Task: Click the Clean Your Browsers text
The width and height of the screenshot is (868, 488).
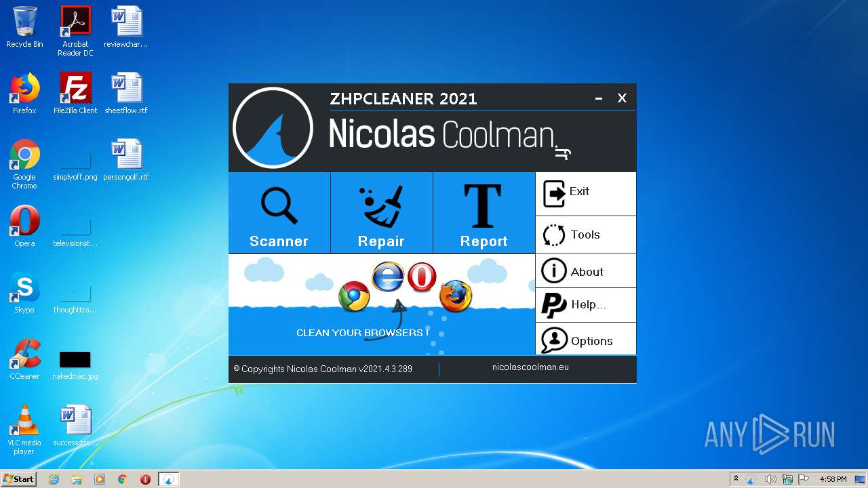Action: click(x=362, y=333)
